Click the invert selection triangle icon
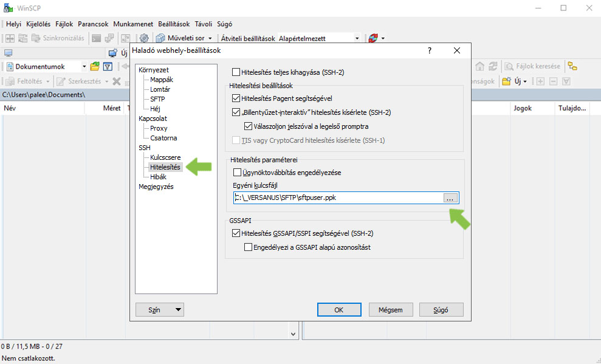 (x=566, y=81)
